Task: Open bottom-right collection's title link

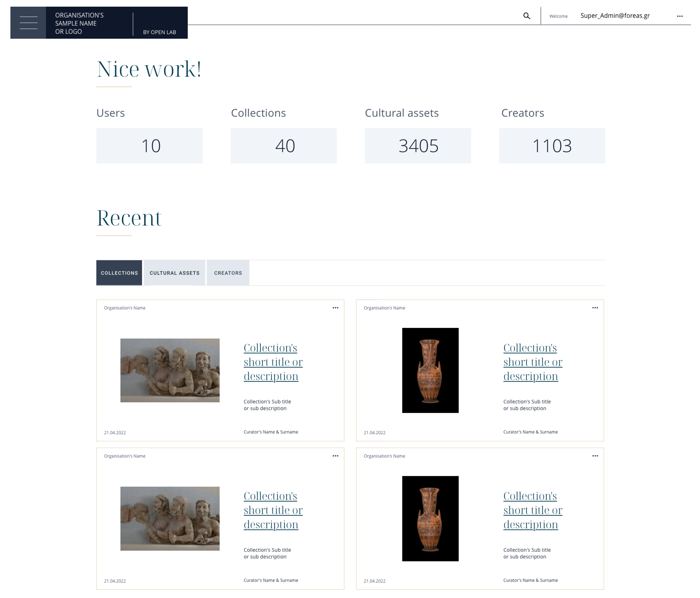Action: pyautogui.click(x=532, y=510)
